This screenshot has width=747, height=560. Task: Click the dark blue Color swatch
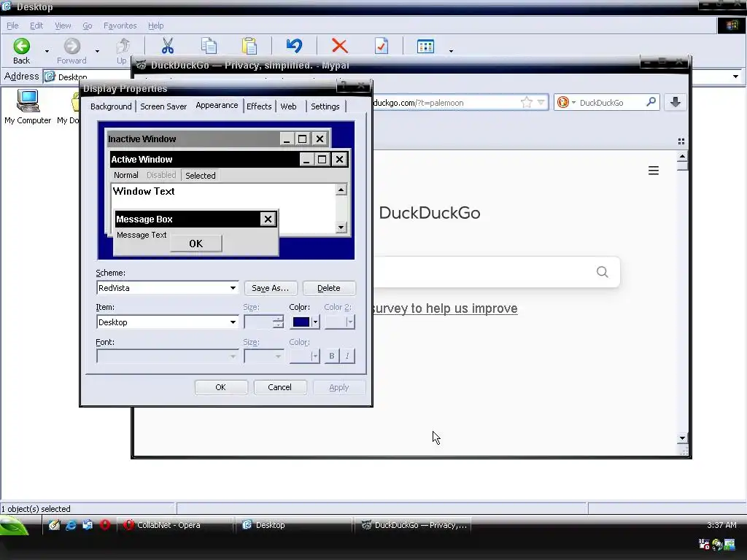tap(301, 322)
